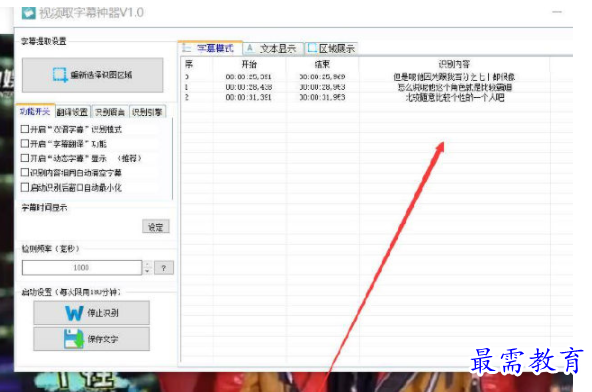Click the A icon on the 文本显示 tab
Viewport: 592px width, 392px height.
[250, 48]
